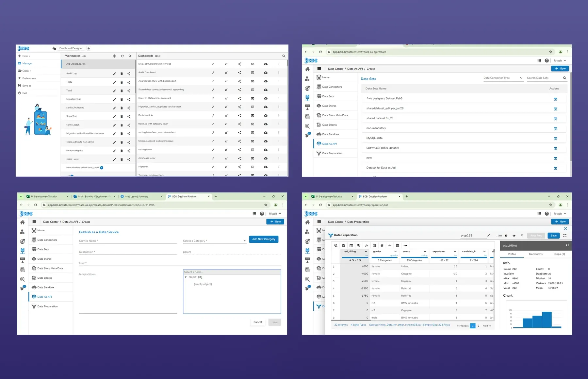This screenshot has width=588, height=379.
Task: Open filter funnel in Data Preparation header
Action: [x=522, y=236]
